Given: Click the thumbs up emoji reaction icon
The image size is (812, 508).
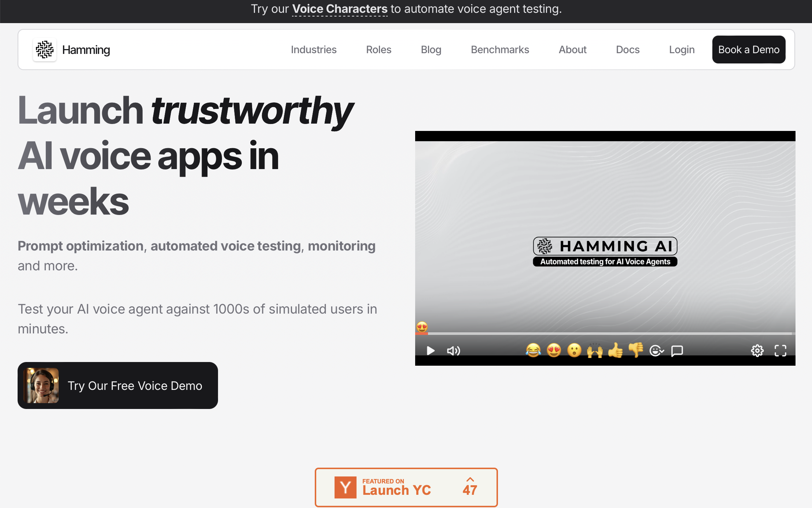Looking at the screenshot, I should click(x=616, y=350).
